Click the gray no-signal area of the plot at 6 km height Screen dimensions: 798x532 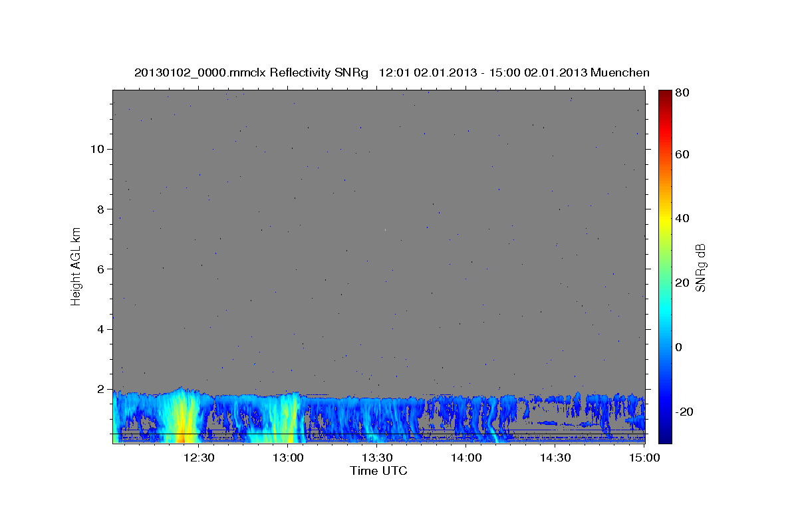pyautogui.click(x=378, y=269)
